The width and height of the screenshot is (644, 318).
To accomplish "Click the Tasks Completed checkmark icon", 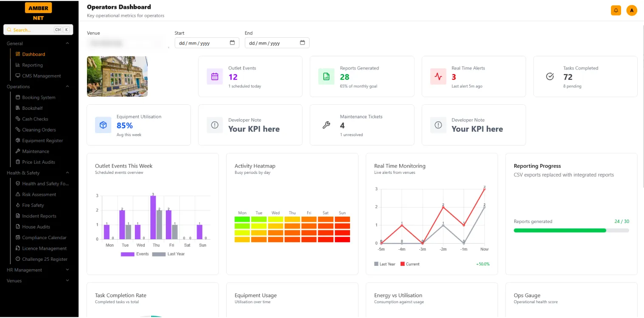I will [x=550, y=77].
